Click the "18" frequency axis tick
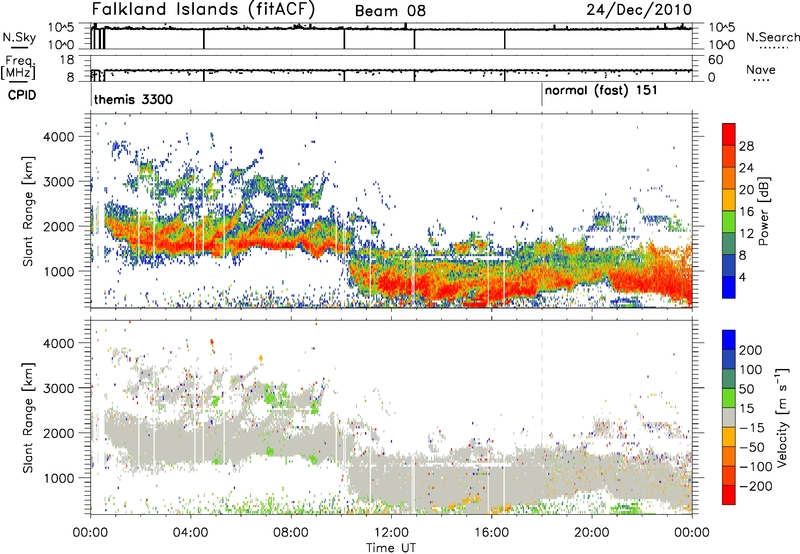 point(66,60)
